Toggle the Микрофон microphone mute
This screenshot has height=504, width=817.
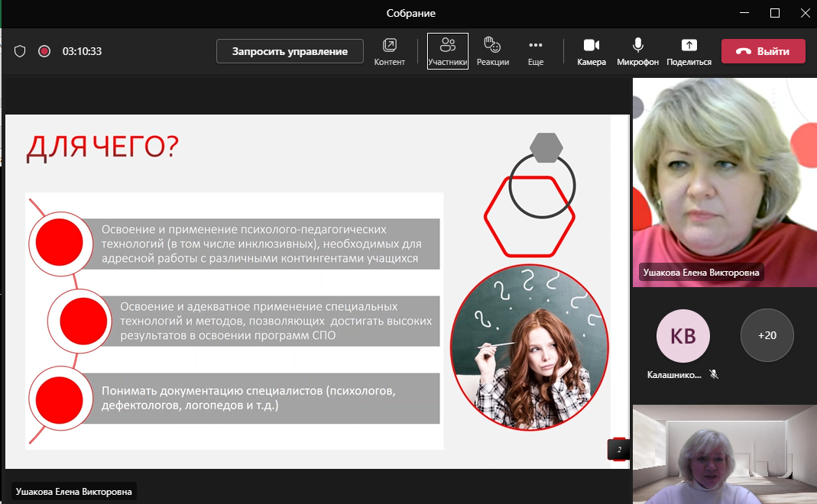[x=637, y=51]
